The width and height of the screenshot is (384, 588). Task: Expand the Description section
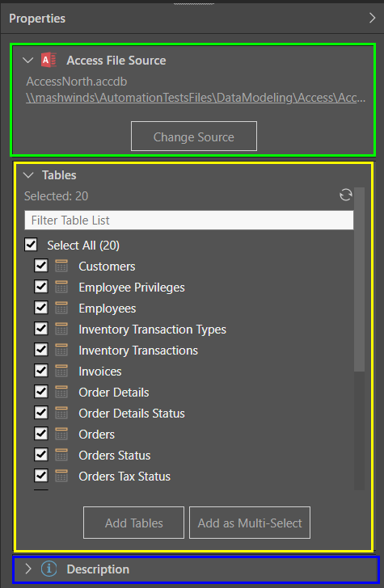point(28,569)
